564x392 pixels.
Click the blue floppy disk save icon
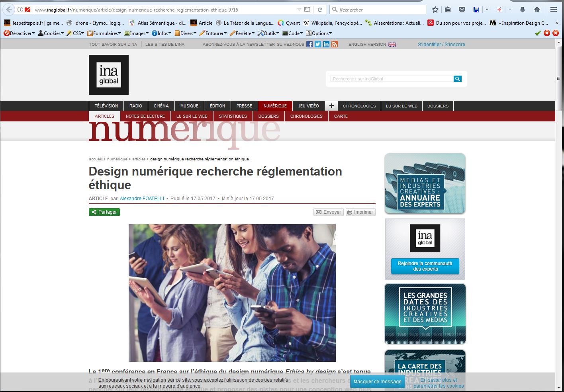point(476,10)
